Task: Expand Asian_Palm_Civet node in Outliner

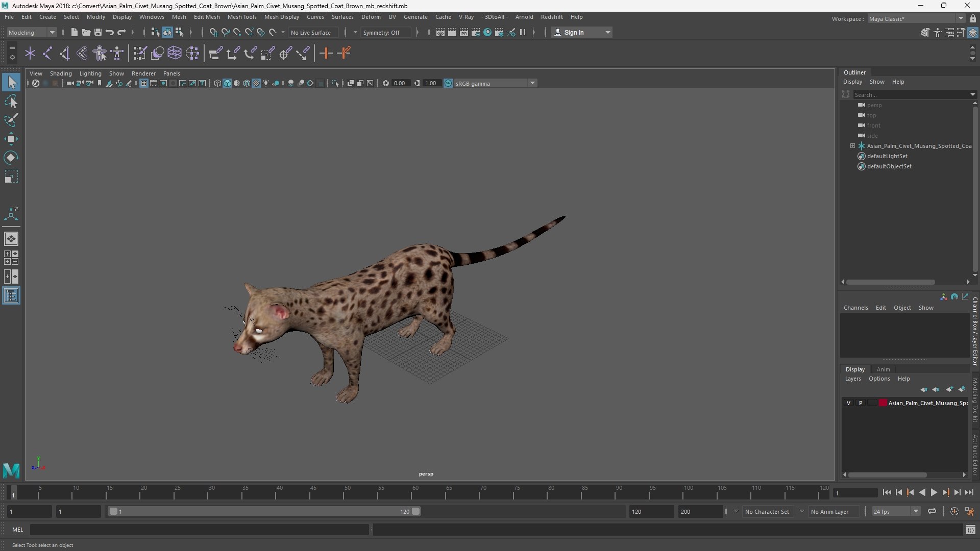Action: click(852, 146)
